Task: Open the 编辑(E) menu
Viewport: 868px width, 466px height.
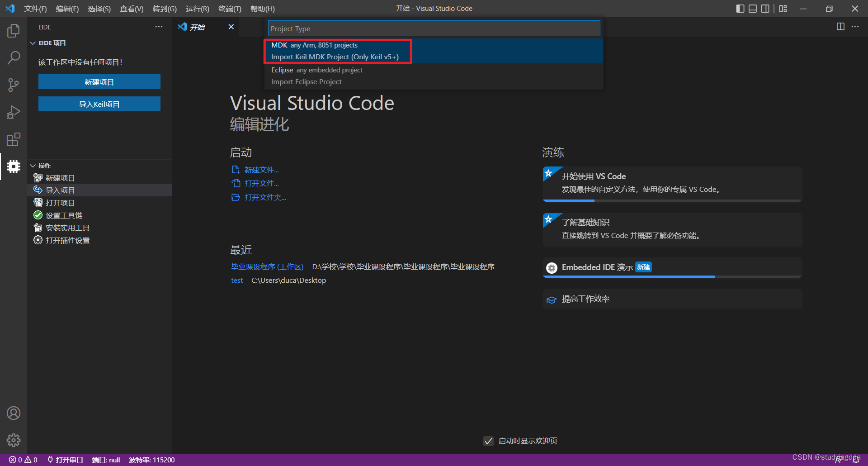Action: tap(67, 9)
